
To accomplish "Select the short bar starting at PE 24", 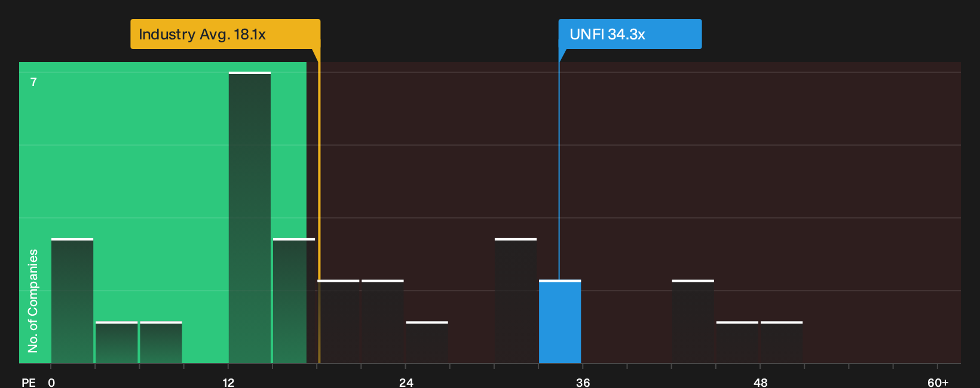I will pyautogui.click(x=427, y=343).
